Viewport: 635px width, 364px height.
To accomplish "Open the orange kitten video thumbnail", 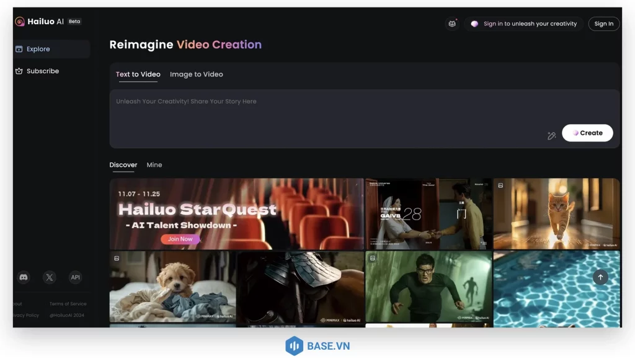I will (x=556, y=214).
